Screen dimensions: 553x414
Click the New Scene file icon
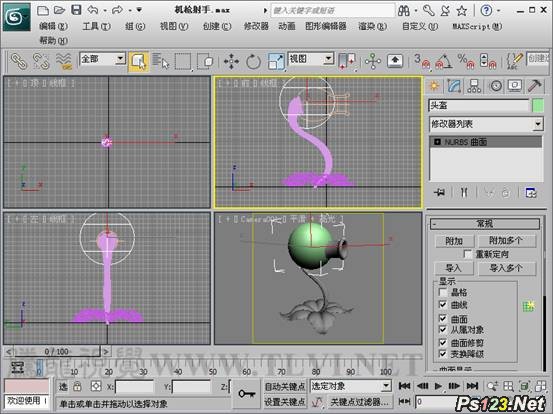click(43, 10)
